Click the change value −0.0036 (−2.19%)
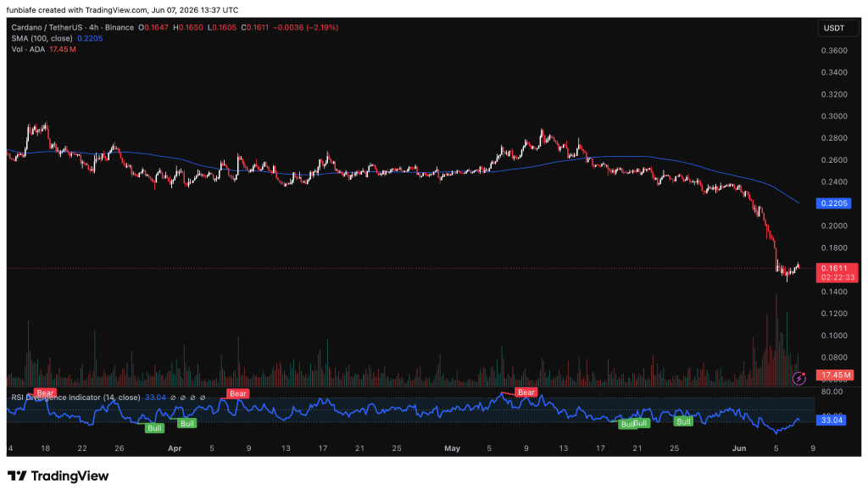 305,27
